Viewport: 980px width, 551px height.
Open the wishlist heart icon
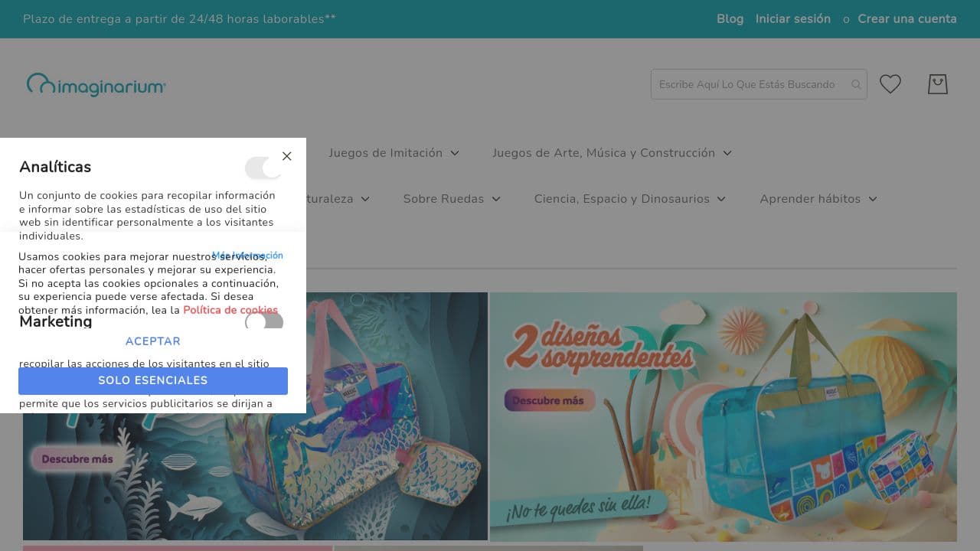890,84
